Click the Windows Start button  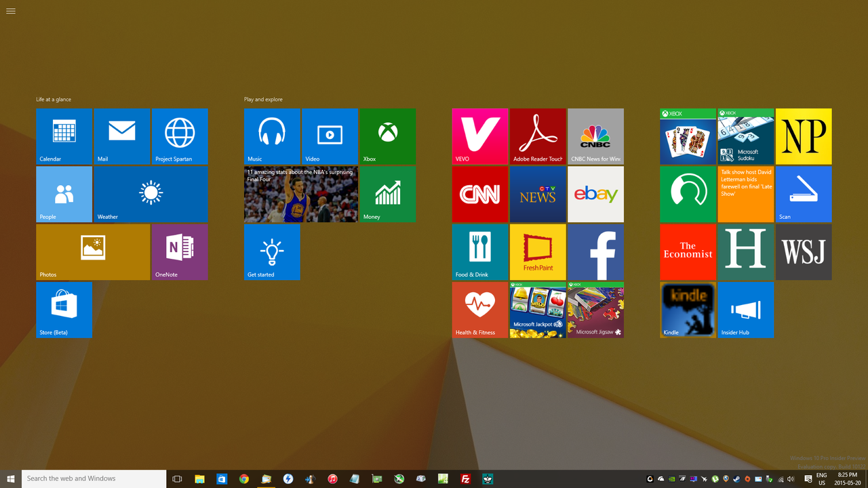click(11, 479)
